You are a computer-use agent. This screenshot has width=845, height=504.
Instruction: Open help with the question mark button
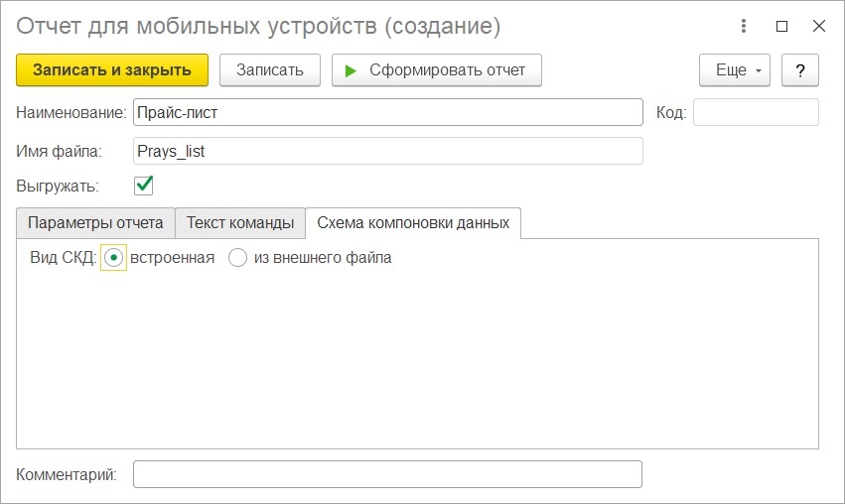(x=800, y=70)
